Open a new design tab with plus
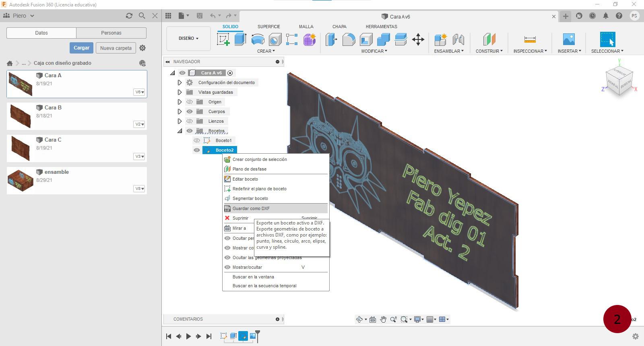This screenshot has width=644, height=346. click(566, 16)
